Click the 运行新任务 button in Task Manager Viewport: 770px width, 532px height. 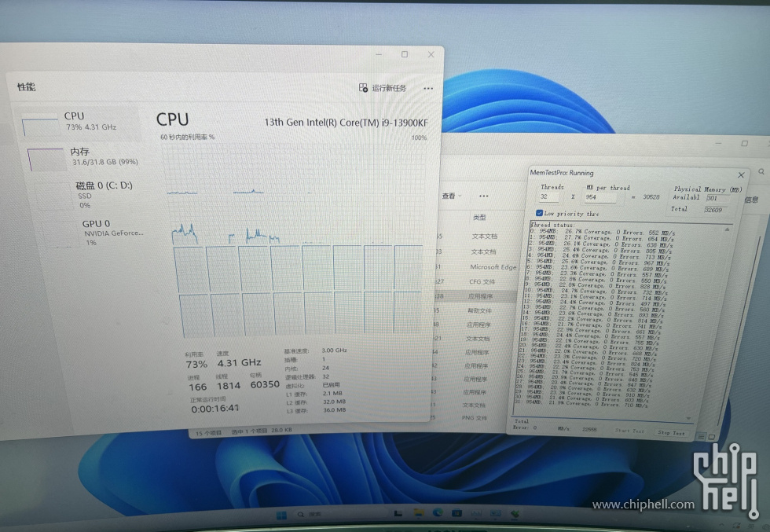pos(383,88)
